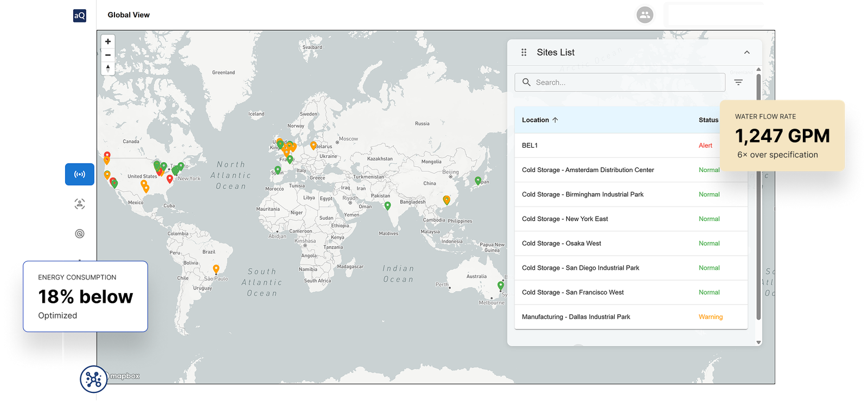Image resolution: width=868 pixels, height=401 pixels.
Task: Zoom in on the map
Action: click(x=108, y=42)
